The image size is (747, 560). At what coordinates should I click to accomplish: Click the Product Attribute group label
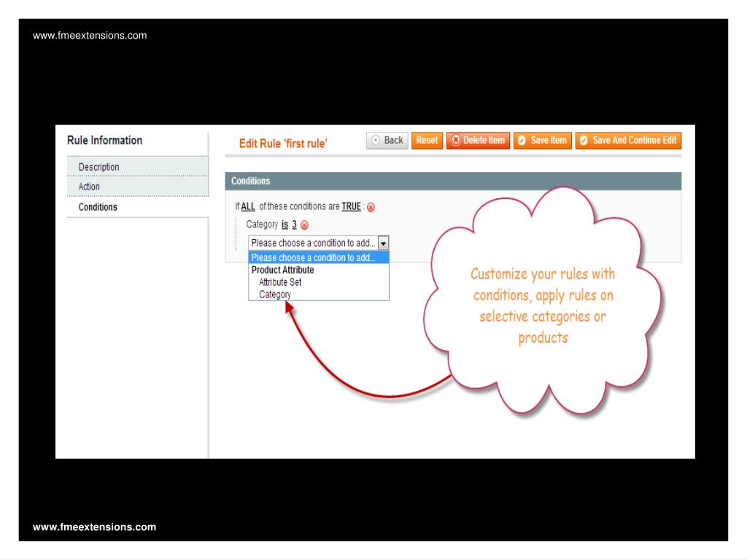point(282,270)
